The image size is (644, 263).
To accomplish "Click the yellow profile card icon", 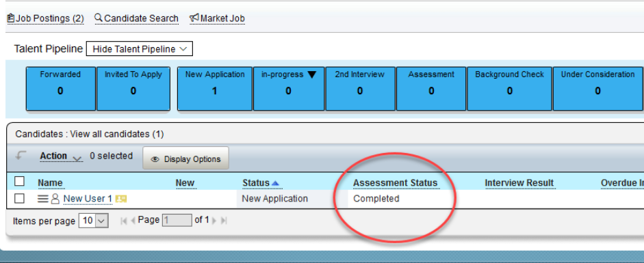I will point(120,199).
